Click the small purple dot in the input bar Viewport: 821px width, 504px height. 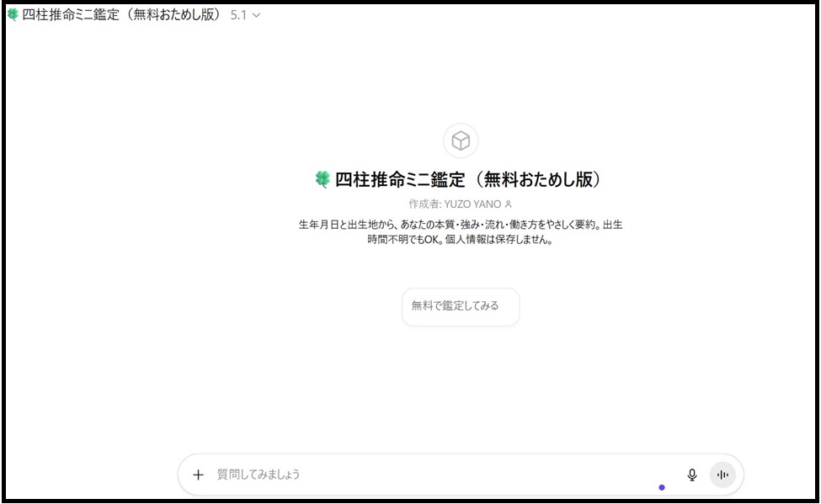[662, 487]
